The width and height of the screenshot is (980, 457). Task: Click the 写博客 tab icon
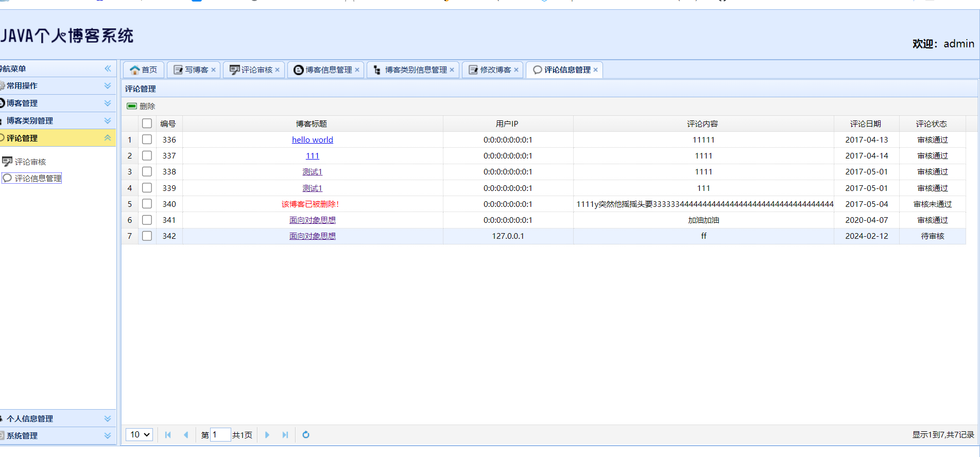(x=178, y=70)
